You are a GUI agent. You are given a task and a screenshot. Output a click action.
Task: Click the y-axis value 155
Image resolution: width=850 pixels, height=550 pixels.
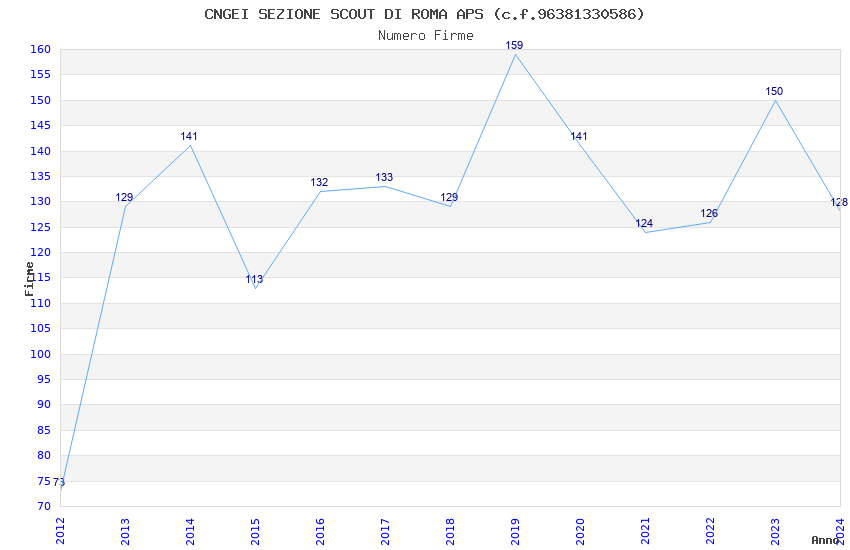click(x=41, y=75)
